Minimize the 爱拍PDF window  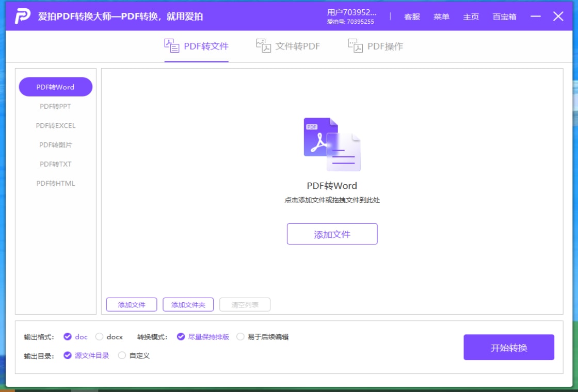536,16
